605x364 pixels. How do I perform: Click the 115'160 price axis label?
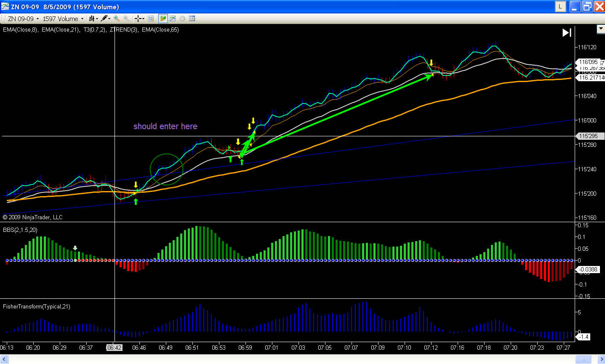click(587, 218)
